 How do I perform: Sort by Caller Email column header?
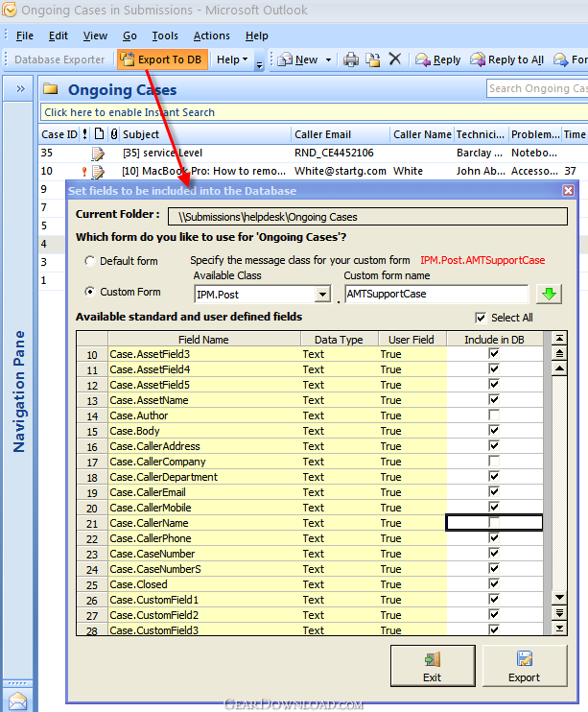(341, 134)
